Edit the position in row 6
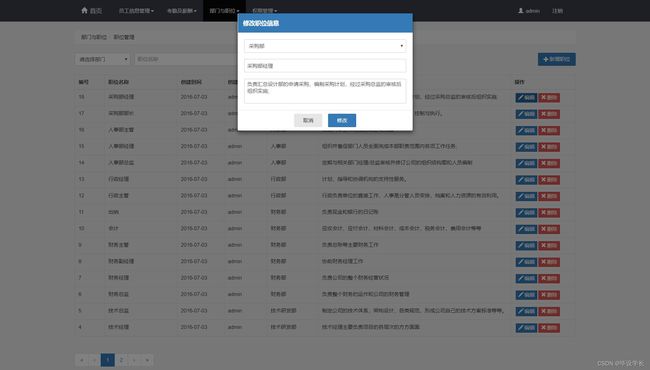This screenshot has height=370, width=650. 526,295
